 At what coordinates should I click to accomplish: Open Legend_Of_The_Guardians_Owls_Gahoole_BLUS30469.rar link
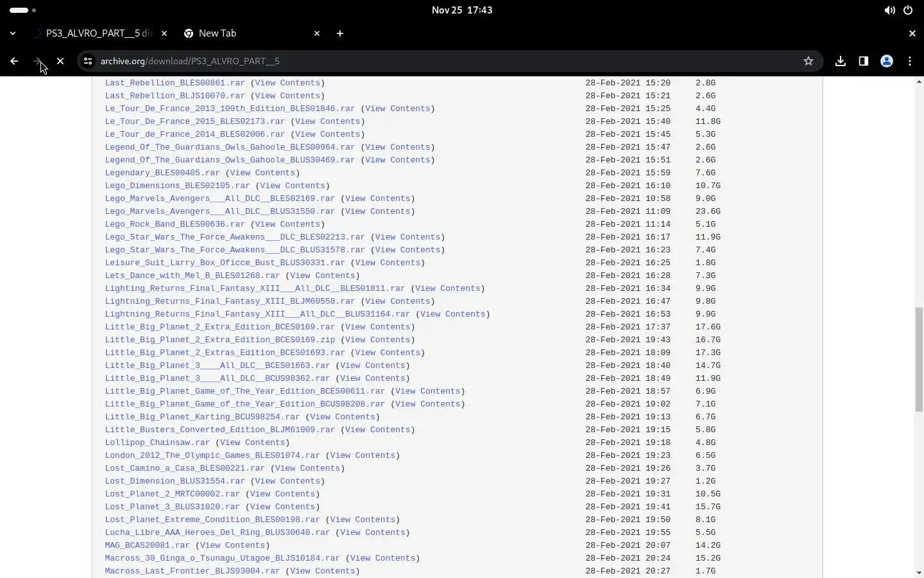click(230, 160)
